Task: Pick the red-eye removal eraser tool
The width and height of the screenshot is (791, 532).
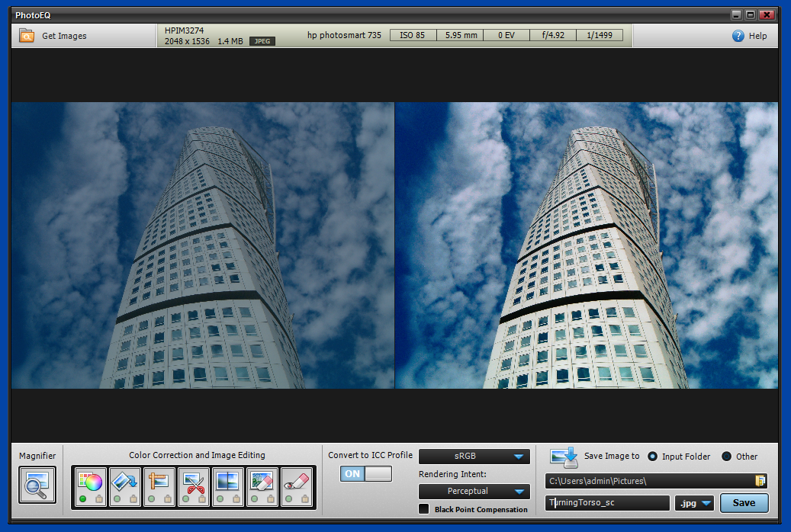Action: [296, 481]
